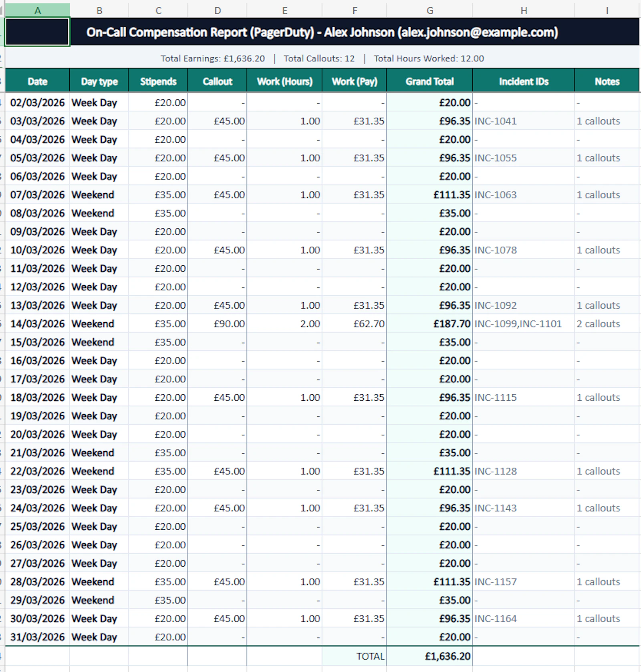This screenshot has width=641, height=672.
Task: Click the Total Earnings summary line
Action: point(322,59)
